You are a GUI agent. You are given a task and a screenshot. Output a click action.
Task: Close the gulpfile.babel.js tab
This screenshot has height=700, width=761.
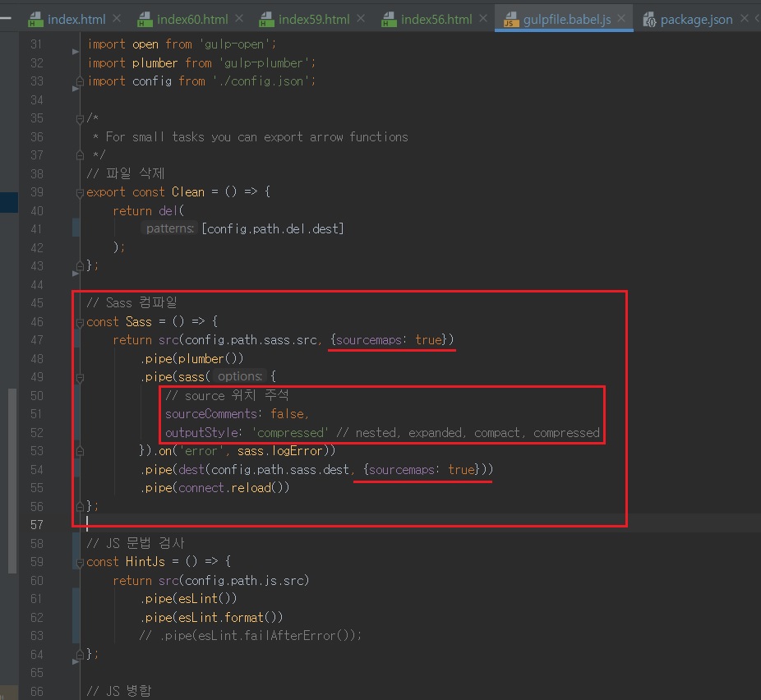(x=623, y=19)
